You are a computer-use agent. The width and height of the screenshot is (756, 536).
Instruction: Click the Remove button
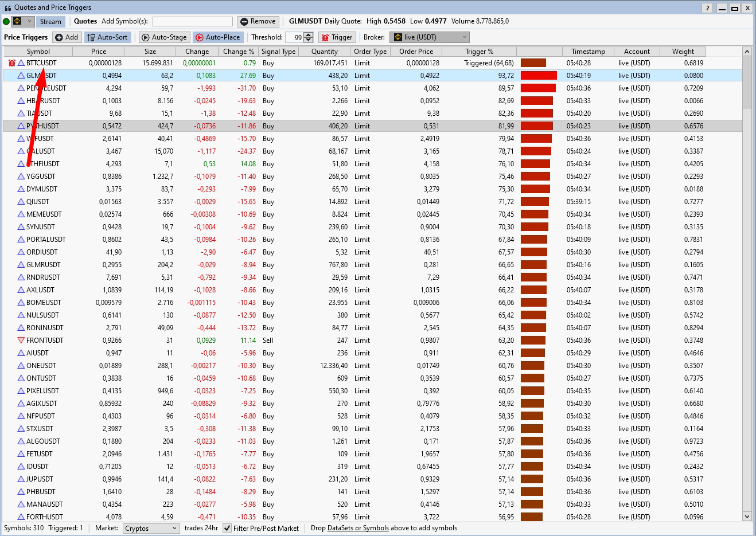pos(258,22)
